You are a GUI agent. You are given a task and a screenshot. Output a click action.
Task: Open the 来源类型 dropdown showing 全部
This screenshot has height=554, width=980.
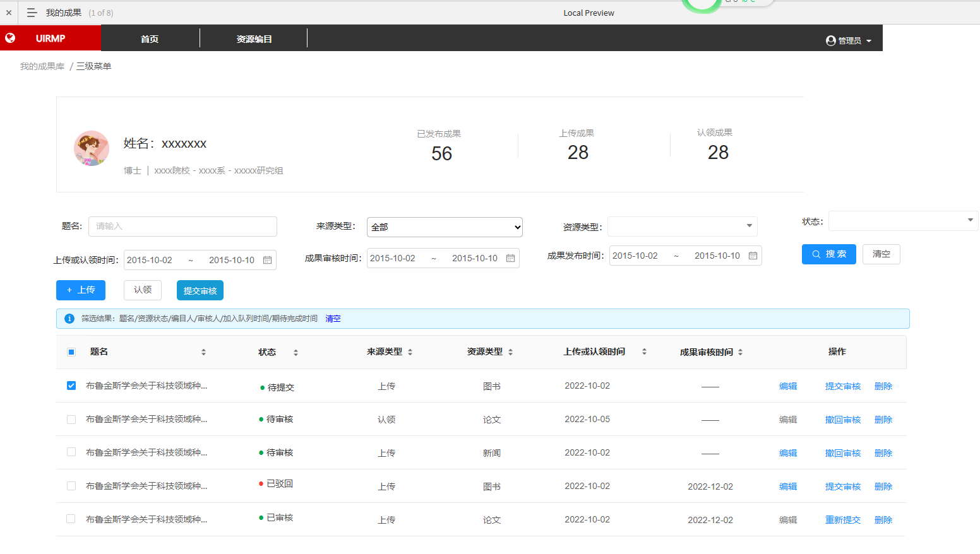coord(445,227)
